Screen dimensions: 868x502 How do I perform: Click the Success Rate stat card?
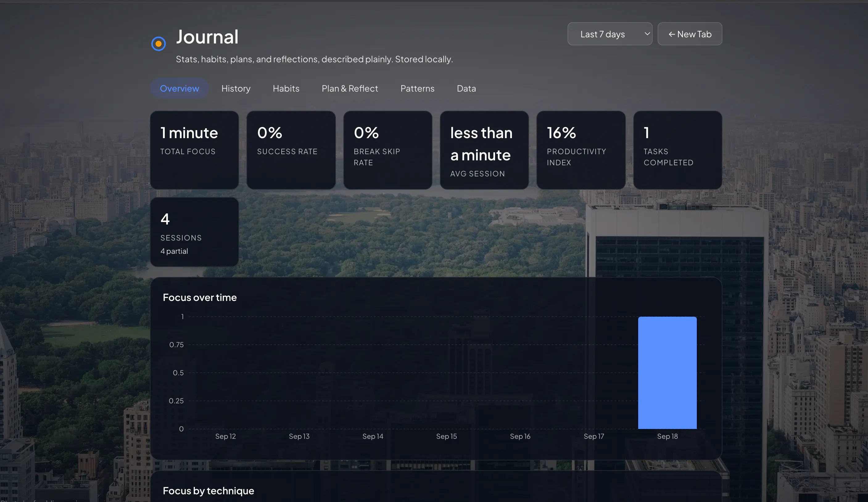pyautogui.click(x=291, y=150)
